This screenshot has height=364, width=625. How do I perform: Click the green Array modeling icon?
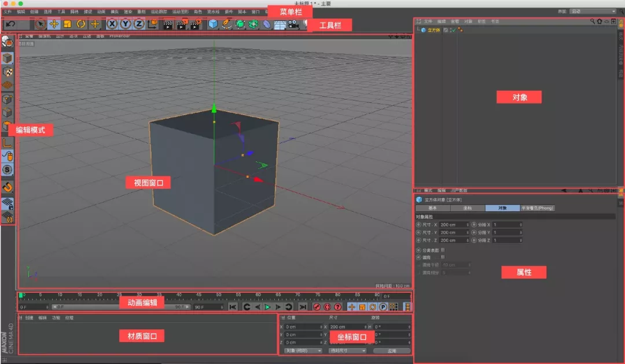[253, 24]
